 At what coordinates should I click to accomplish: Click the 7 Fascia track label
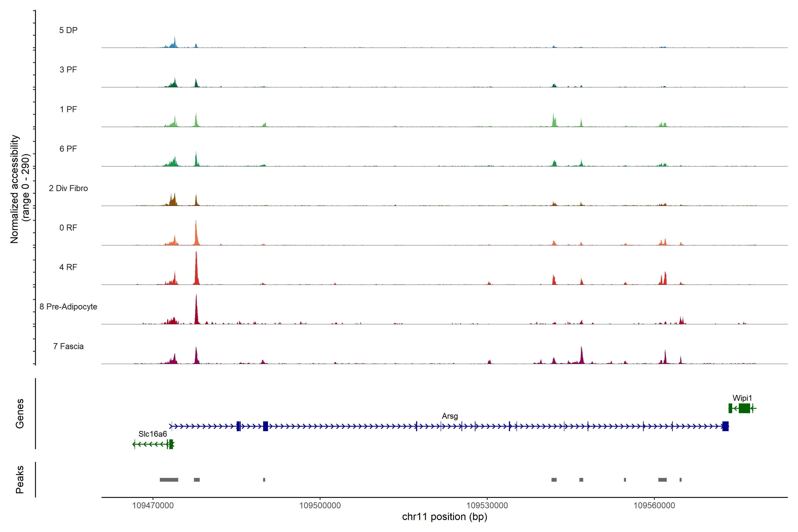[68, 346]
